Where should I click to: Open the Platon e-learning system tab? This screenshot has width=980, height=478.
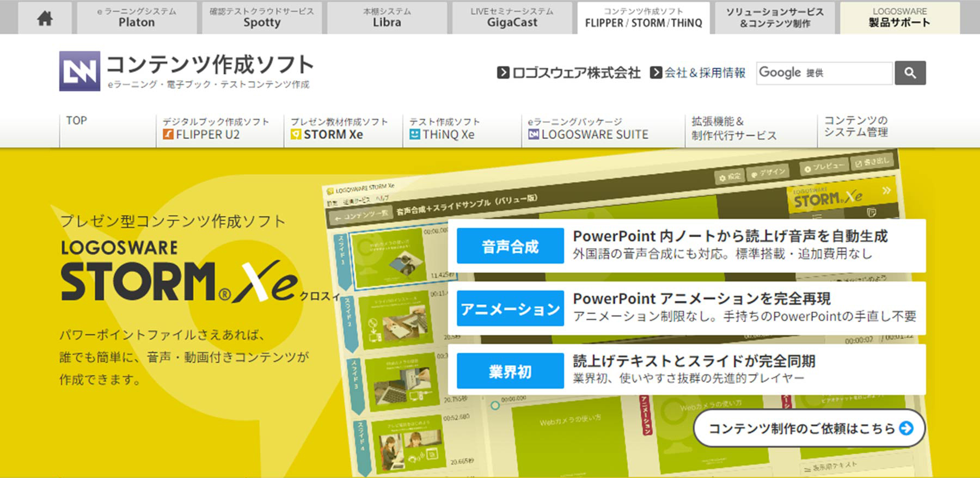[x=137, y=18]
